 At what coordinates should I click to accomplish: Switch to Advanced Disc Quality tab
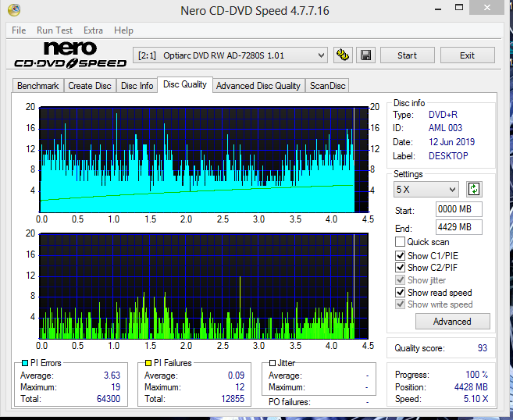point(258,86)
